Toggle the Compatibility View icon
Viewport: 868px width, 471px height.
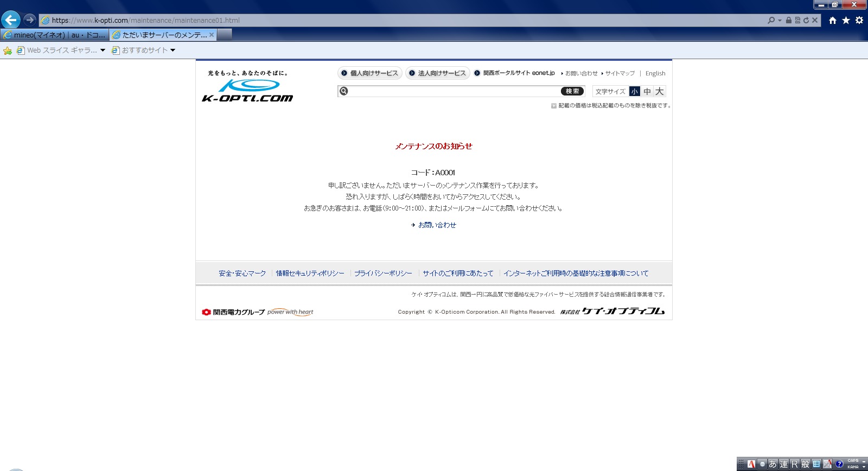click(x=797, y=20)
